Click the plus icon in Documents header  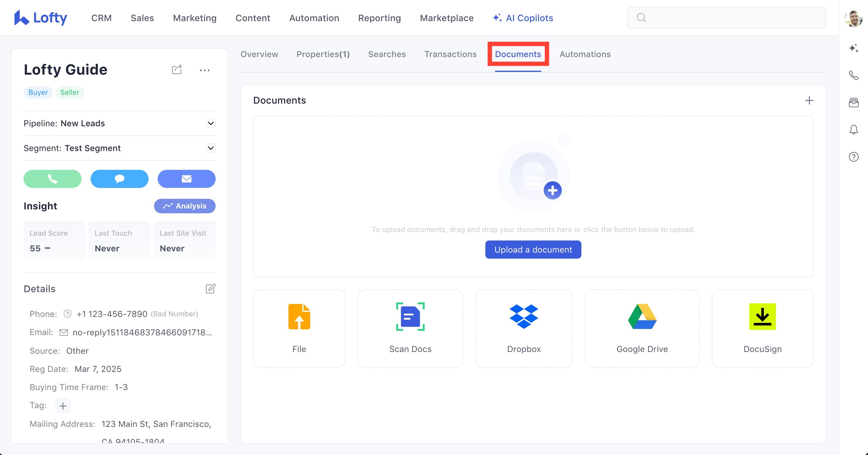[x=809, y=100]
